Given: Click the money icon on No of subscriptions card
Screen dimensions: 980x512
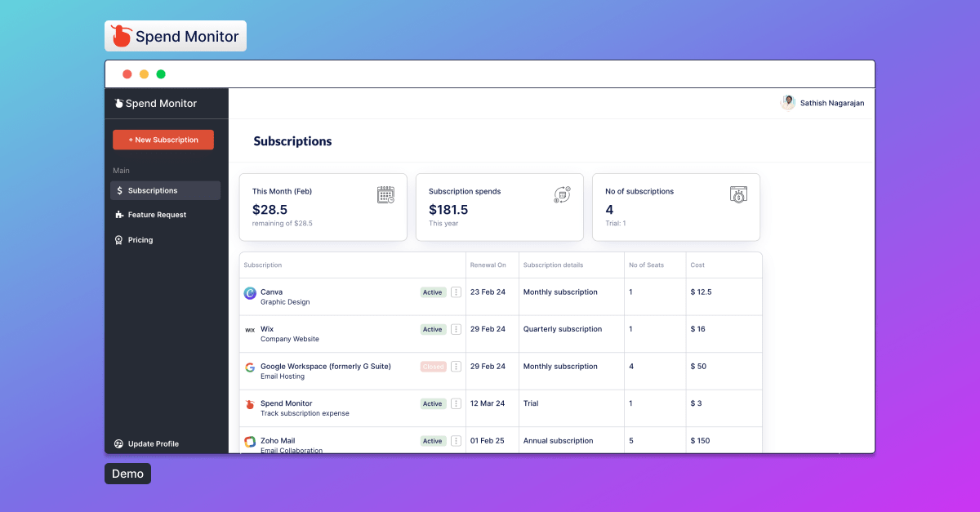Looking at the screenshot, I should pyautogui.click(x=738, y=194).
